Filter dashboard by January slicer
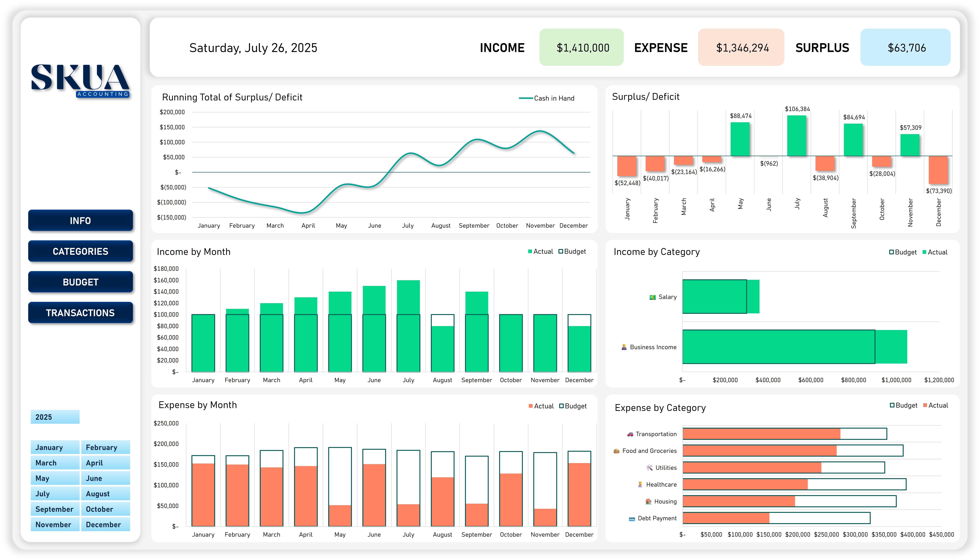Viewport: 980px width, 560px height. pos(55,447)
